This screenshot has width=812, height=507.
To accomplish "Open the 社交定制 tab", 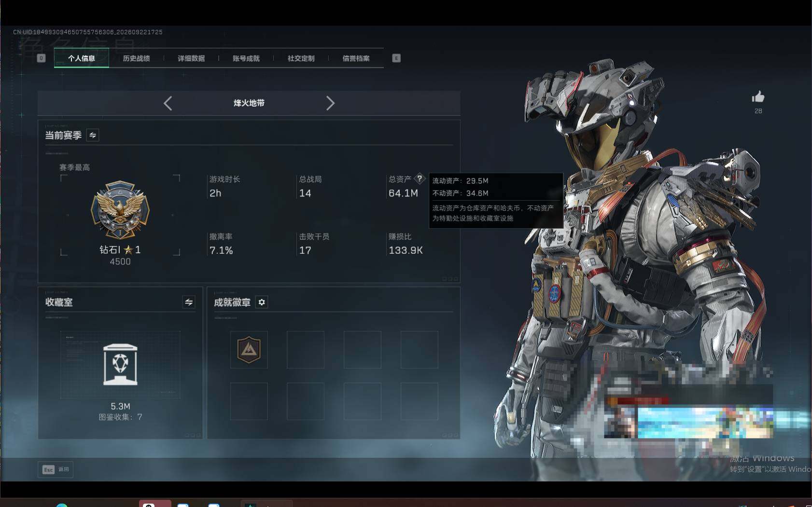I will (301, 58).
